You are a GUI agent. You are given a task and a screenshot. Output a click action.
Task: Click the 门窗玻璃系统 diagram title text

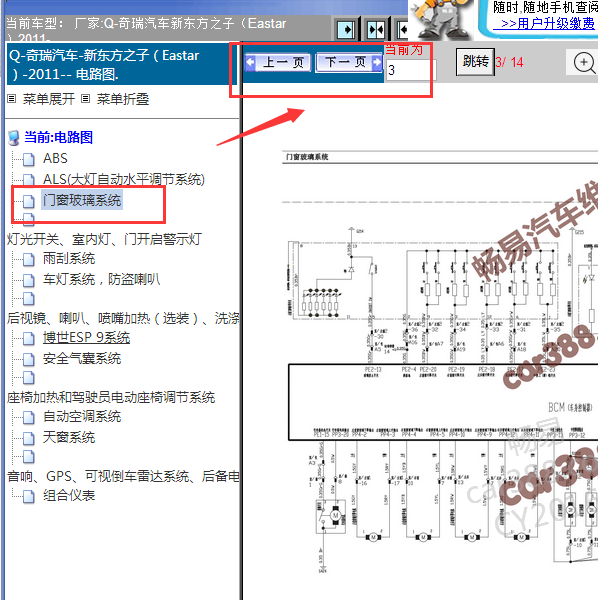(307, 157)
